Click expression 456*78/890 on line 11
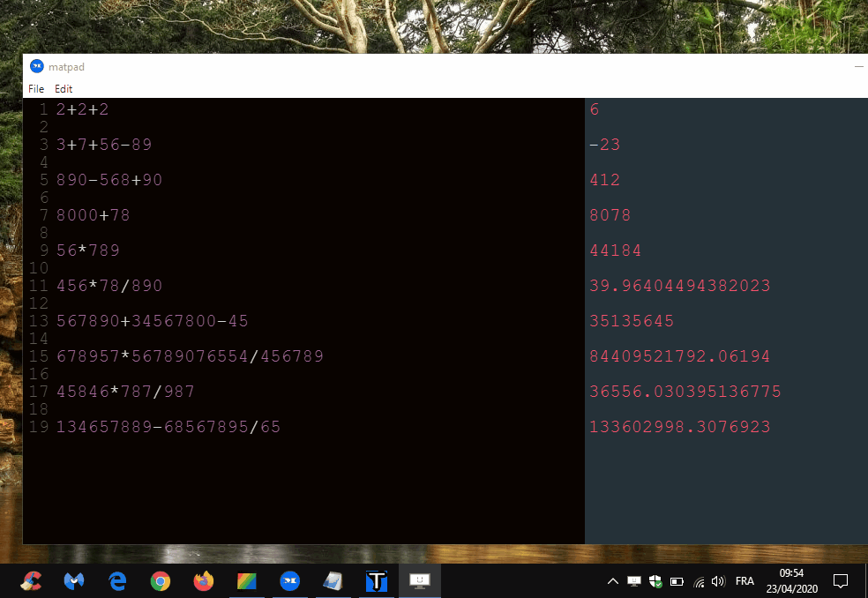This screenshot has width=868, height=598. tap(109, 286)
